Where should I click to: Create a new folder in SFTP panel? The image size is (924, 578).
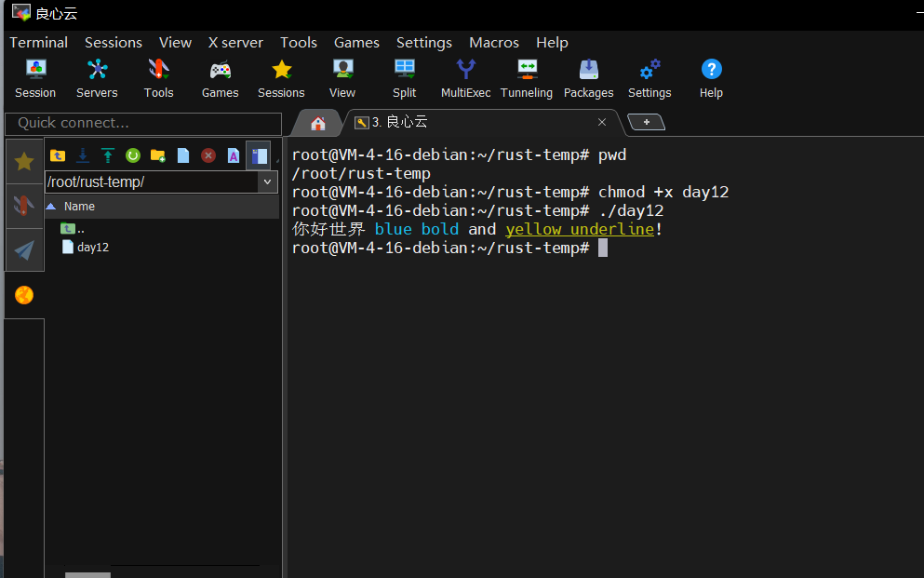158,155
